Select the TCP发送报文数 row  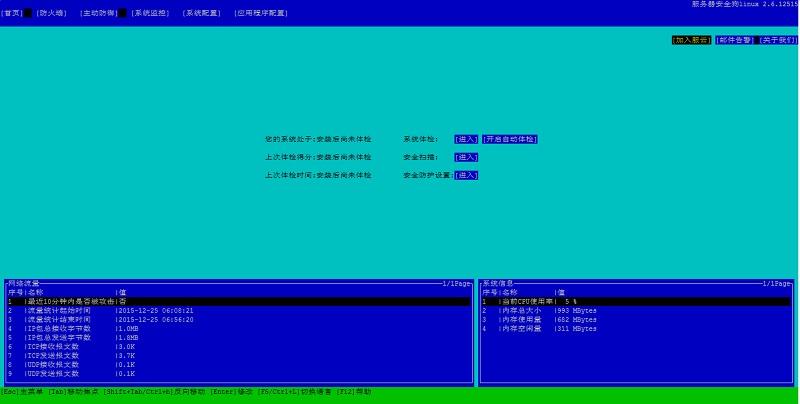239,356
